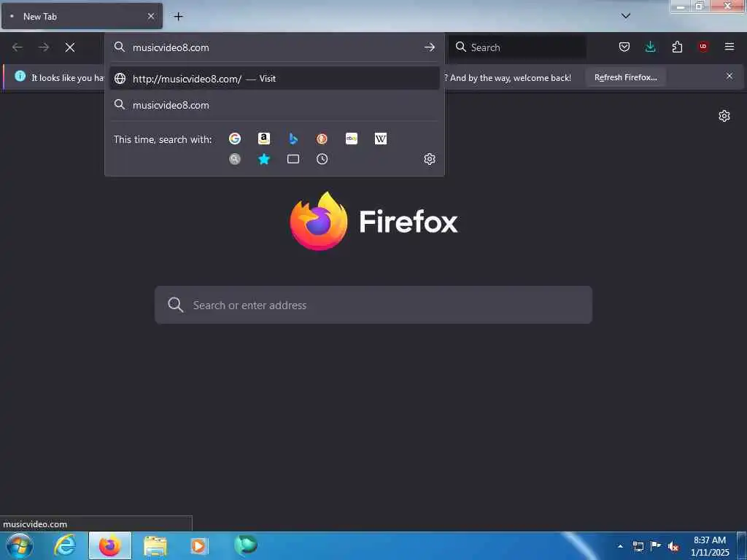Search with Google this time
Viewport: 747px width, 560px height.
click(234, 139)
